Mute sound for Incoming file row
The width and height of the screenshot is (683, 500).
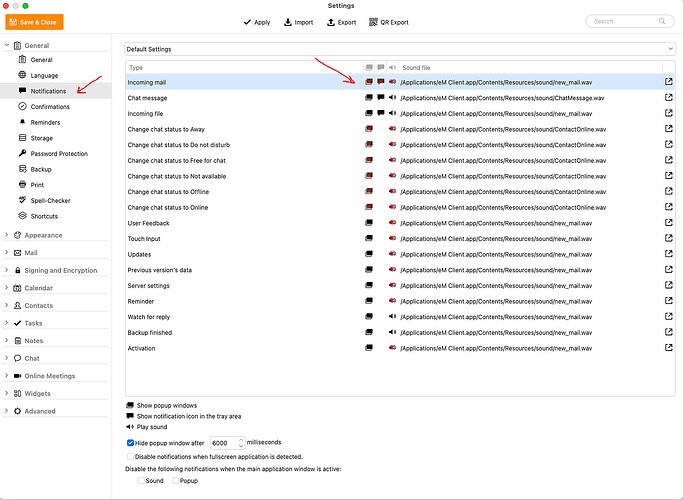(392, 113)
